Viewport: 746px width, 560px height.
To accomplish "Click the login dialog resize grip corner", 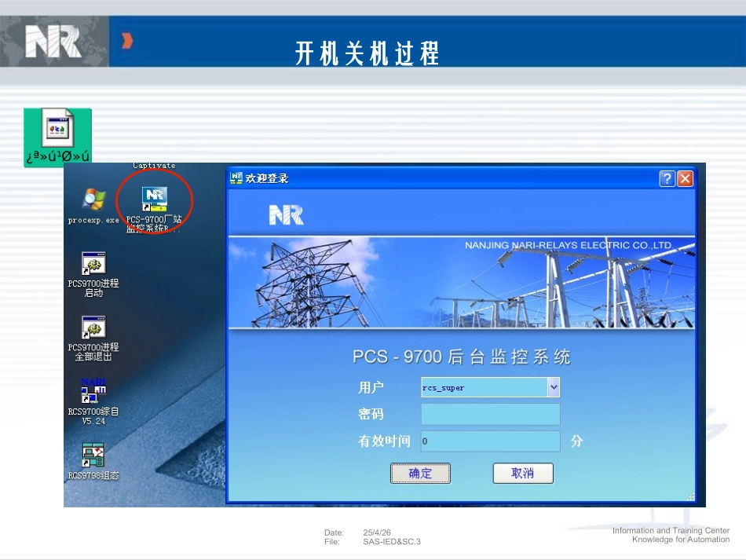I will coord(690,496).
